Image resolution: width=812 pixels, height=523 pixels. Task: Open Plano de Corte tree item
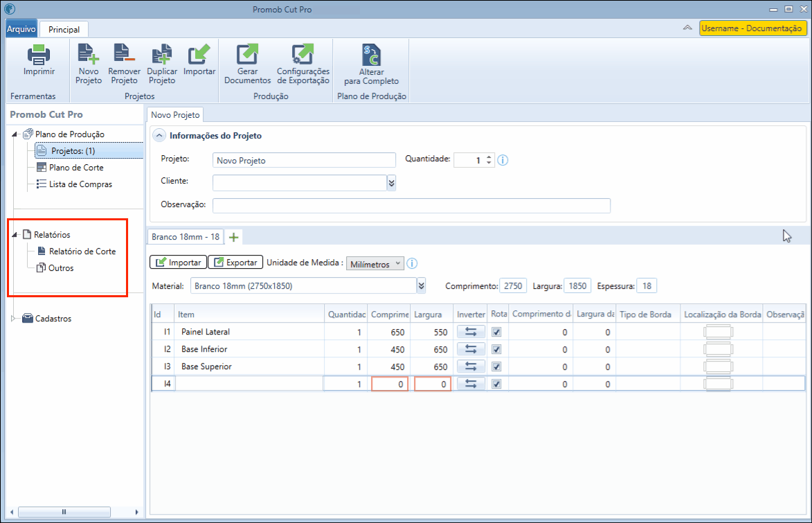[70, 168]
